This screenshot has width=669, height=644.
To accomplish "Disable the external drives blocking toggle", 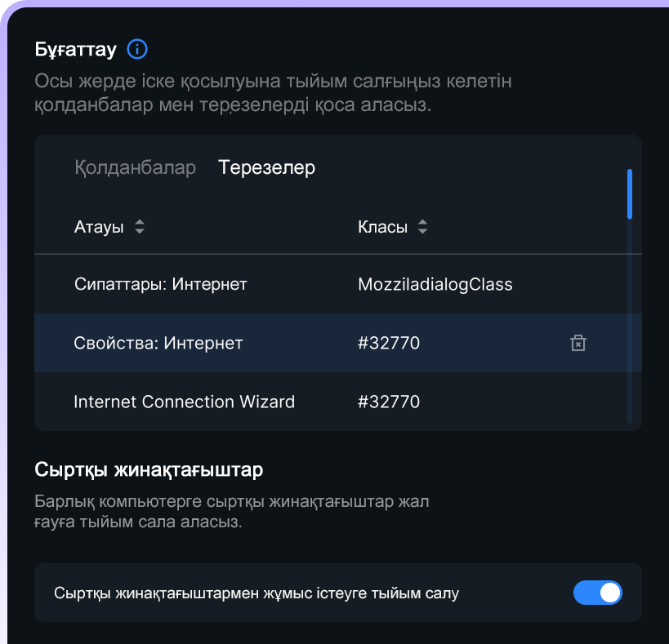I will pos(597,593).
